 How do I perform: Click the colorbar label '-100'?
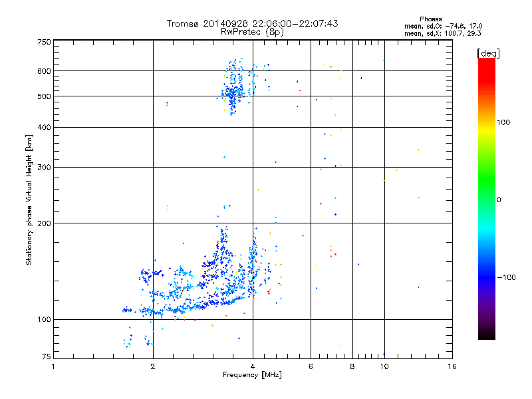point(507,277)
